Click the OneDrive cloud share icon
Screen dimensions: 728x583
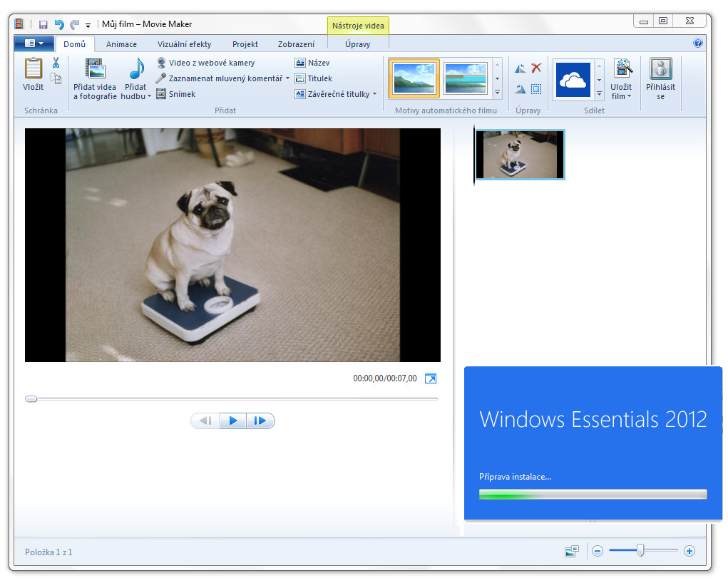click(573, 80)
